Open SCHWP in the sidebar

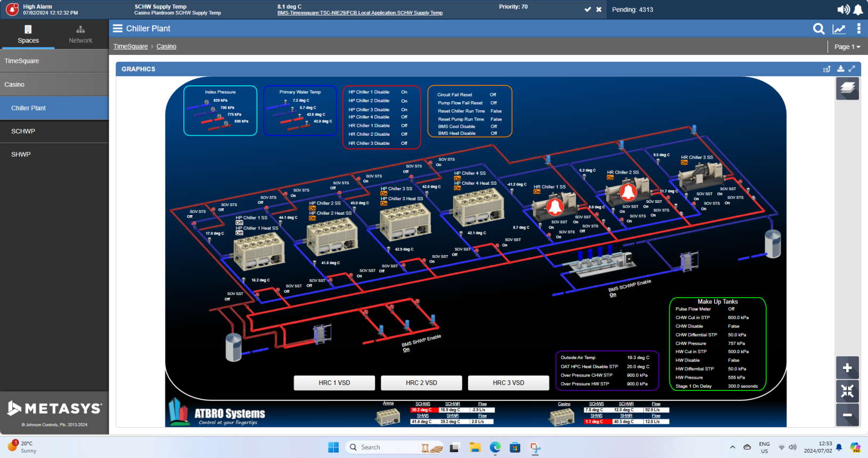coord(54,131)
